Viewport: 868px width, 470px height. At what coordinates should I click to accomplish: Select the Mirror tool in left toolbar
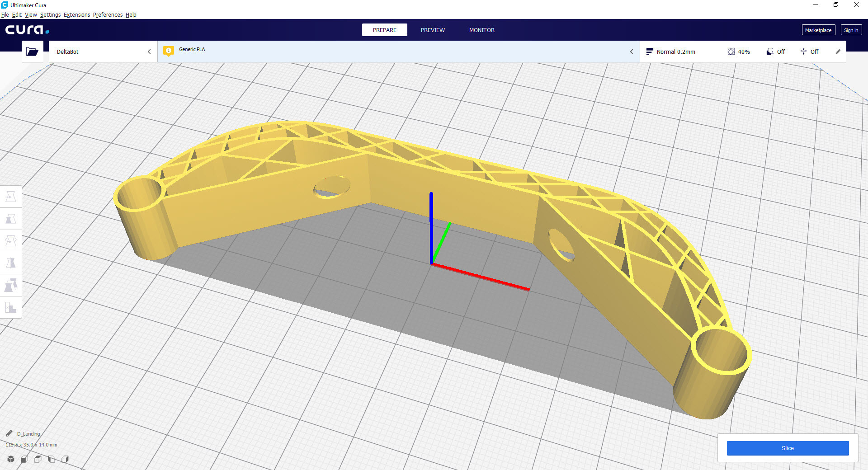click(11, 263)
